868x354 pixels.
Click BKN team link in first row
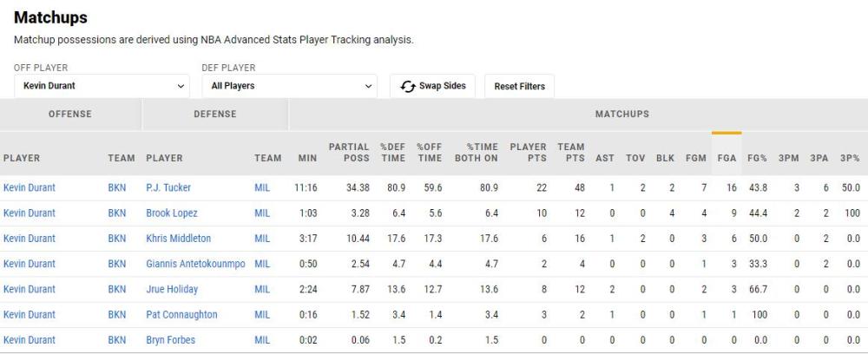[x=117, y=187]
